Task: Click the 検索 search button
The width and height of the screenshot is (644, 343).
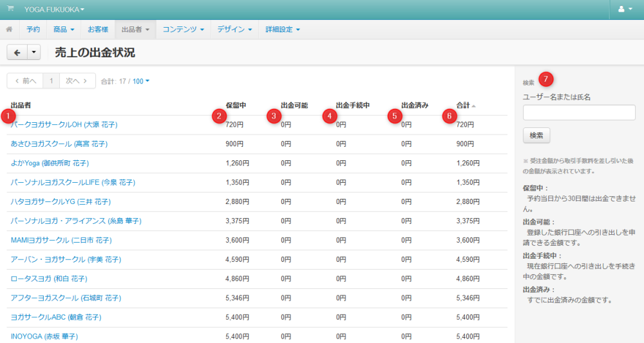Action: point(536,135)
